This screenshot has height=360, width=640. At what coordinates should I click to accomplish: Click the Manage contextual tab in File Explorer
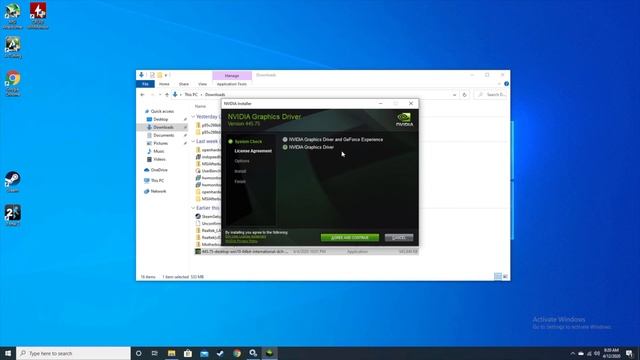(x=232, y=76)
